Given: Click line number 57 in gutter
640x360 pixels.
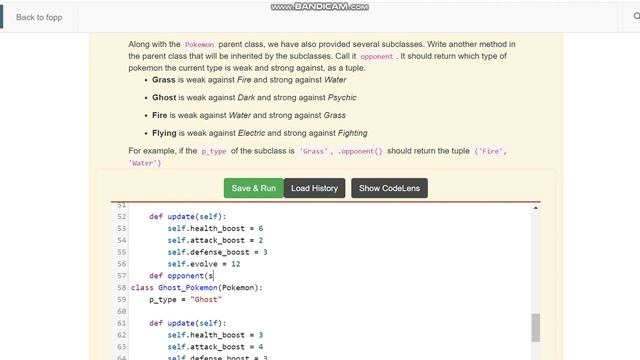Looking at the screenshot, I should click(x=121, y=276).
